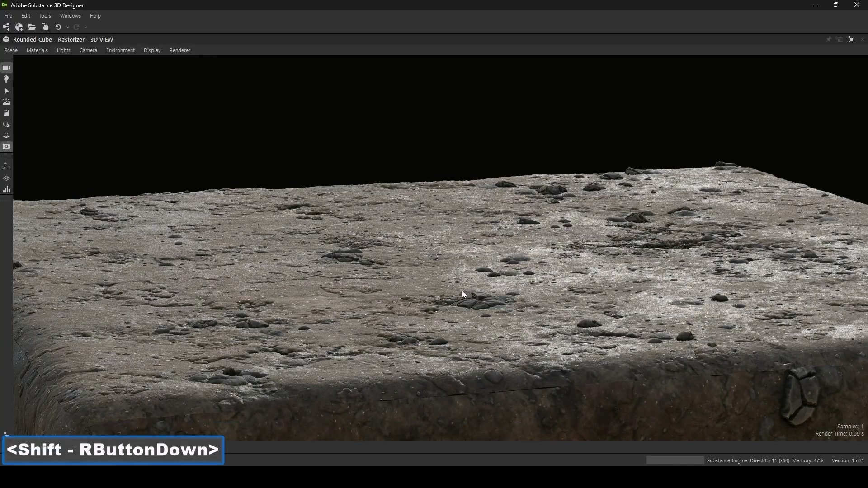868x488 pixels.
Task: Click the light bulb icon in sidebar
Action: tap(6, 79)
